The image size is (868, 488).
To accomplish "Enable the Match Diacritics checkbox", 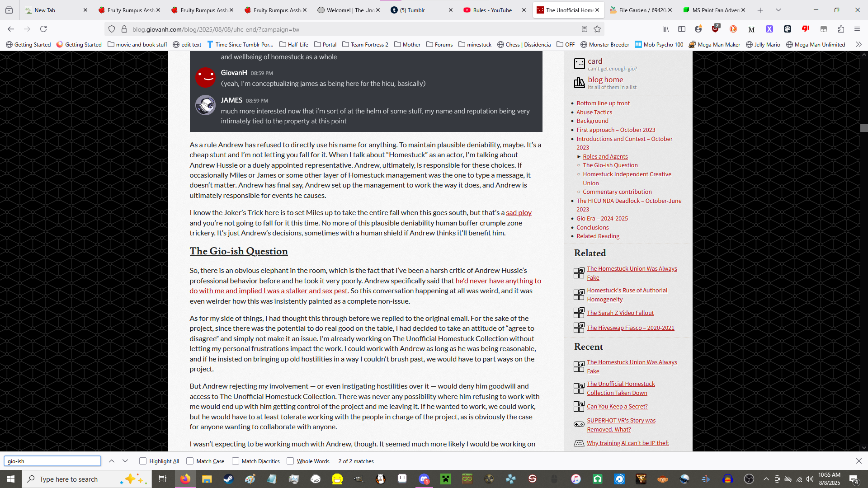I will (236, 461).
